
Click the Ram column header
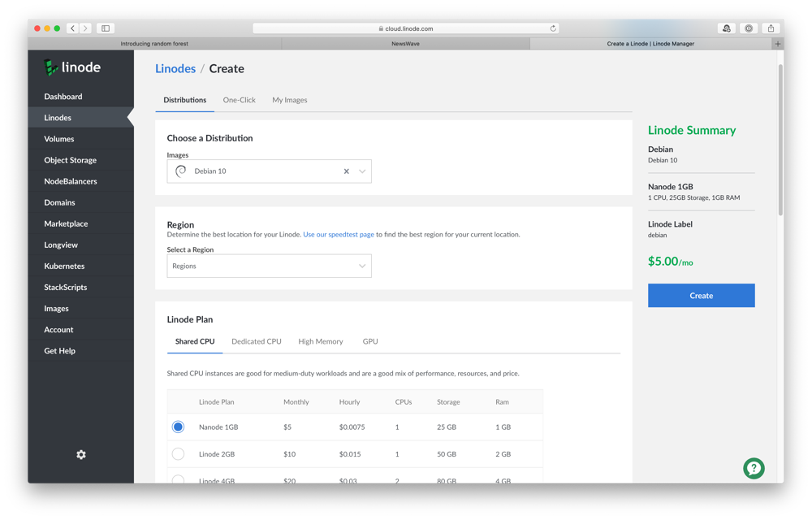tap(503, 402)
